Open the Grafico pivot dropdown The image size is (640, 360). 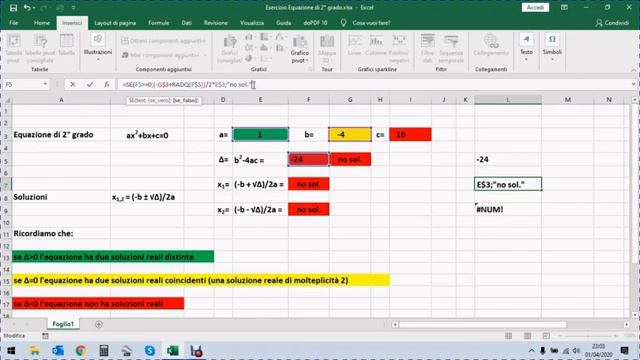[300, 49]
